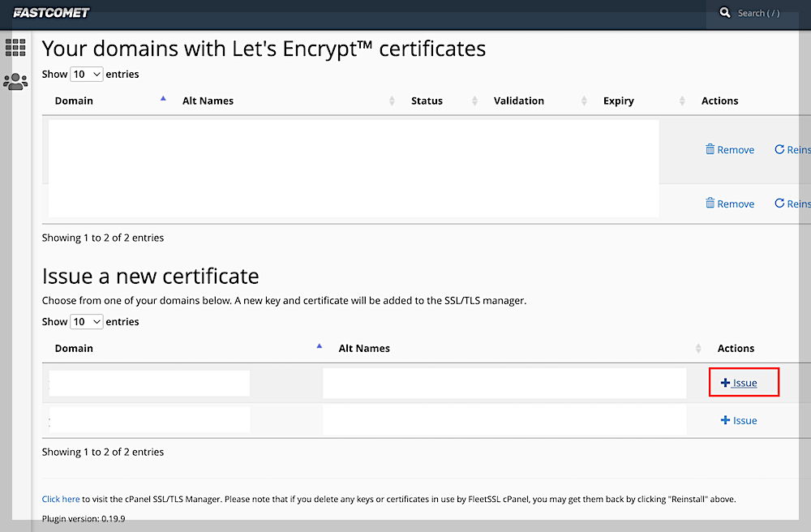Screen dimensions: 811x532
Task: Click the blue ascending arrow beside Status table Domain
Action: (x=163, y=98)
